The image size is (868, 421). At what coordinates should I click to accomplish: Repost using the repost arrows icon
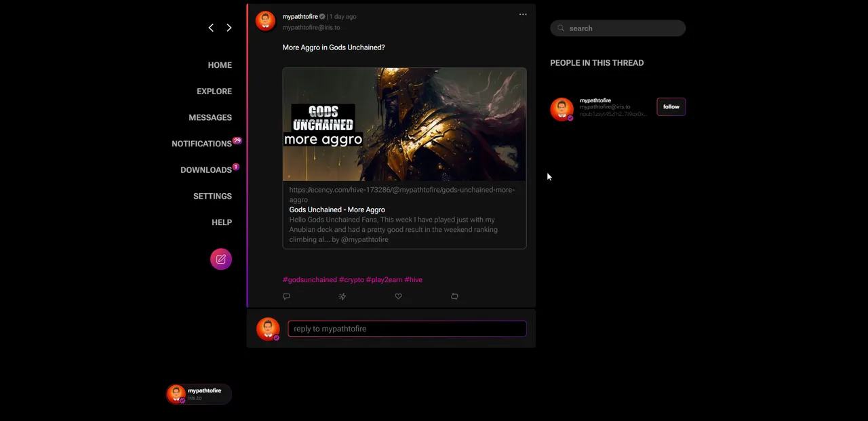[x=454, y=296]
